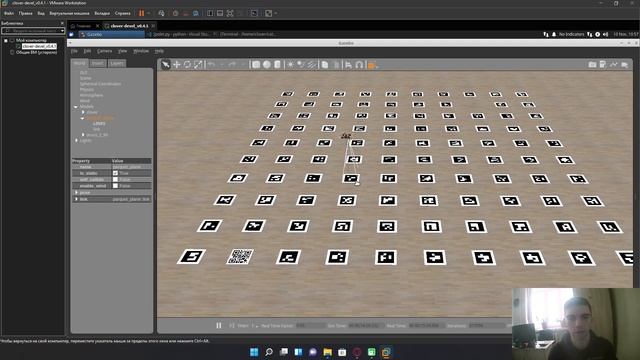
Task: Toggle the enable_wind checkbox
Action: coord(116,186)
